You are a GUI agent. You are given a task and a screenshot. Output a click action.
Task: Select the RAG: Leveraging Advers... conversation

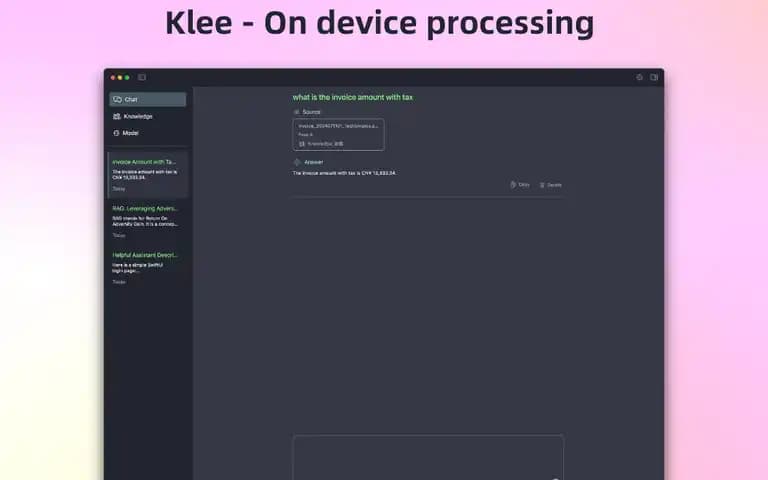[x=148, y=221]
